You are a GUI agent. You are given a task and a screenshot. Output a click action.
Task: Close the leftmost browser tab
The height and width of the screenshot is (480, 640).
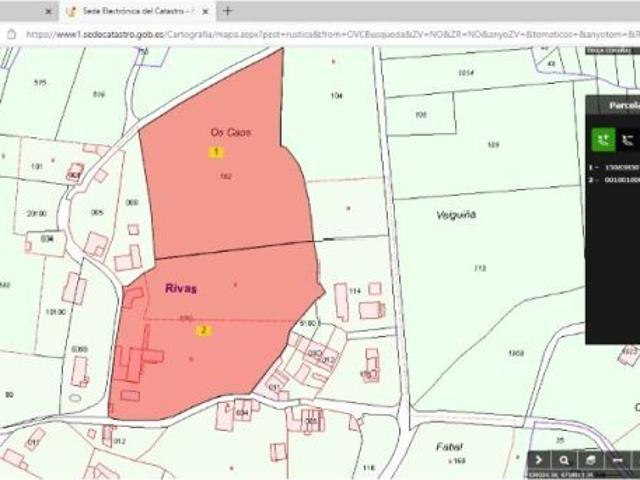(x=49, y=11)
